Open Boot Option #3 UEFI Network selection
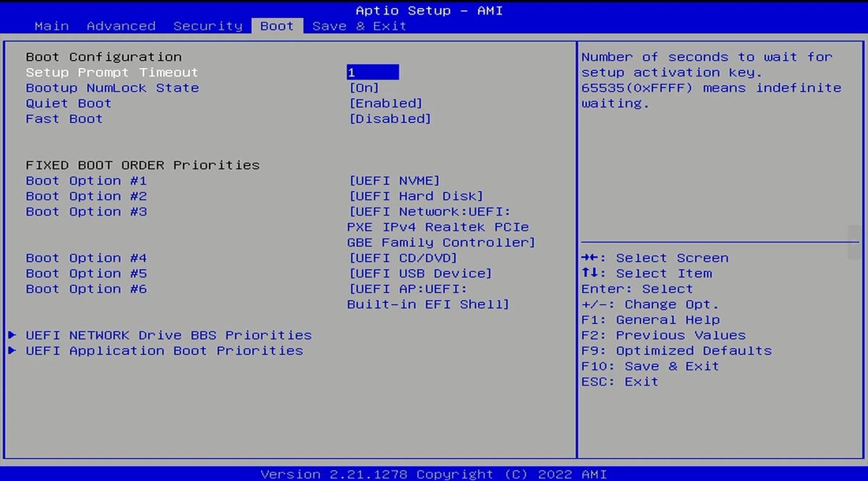This screenshot has height=481, width=868. pyautogui.click(x=441, y=227)
